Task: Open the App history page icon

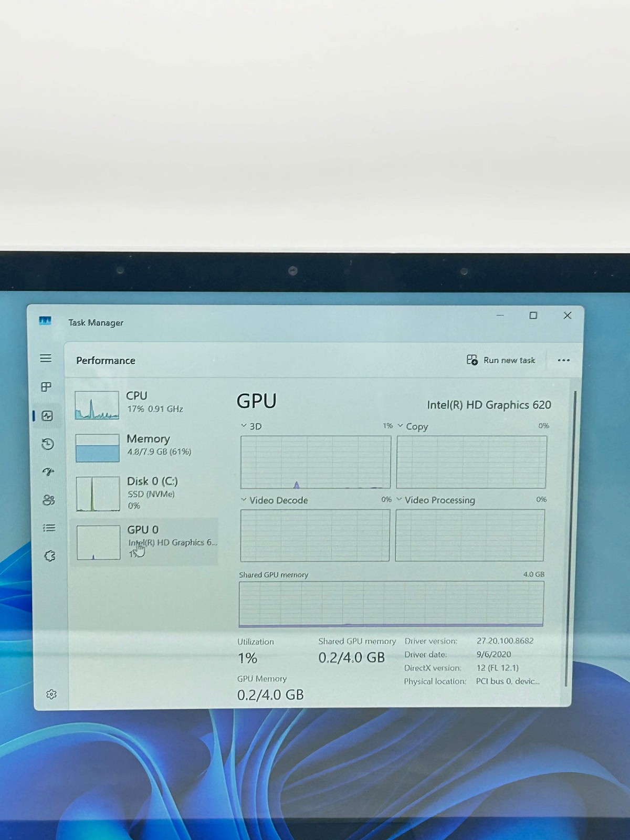Action: [48, 444]
